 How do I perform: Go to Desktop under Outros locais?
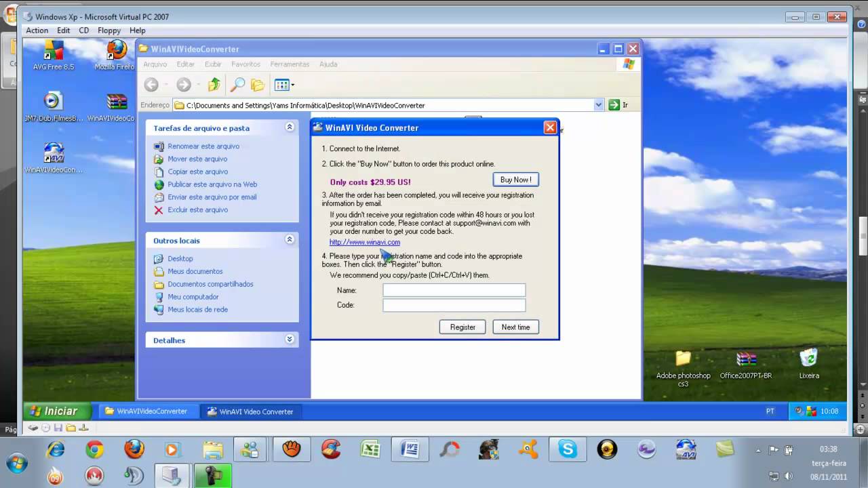(x=180, y=259)
